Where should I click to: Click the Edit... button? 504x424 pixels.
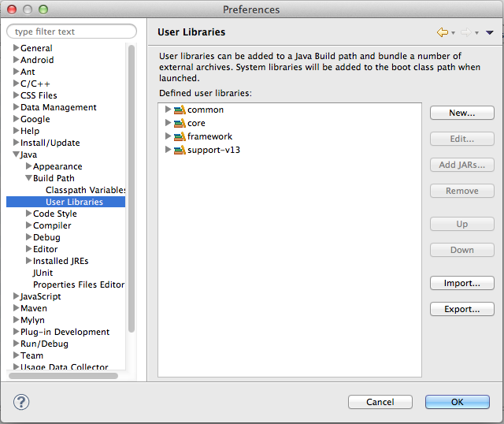coord(462,139)
